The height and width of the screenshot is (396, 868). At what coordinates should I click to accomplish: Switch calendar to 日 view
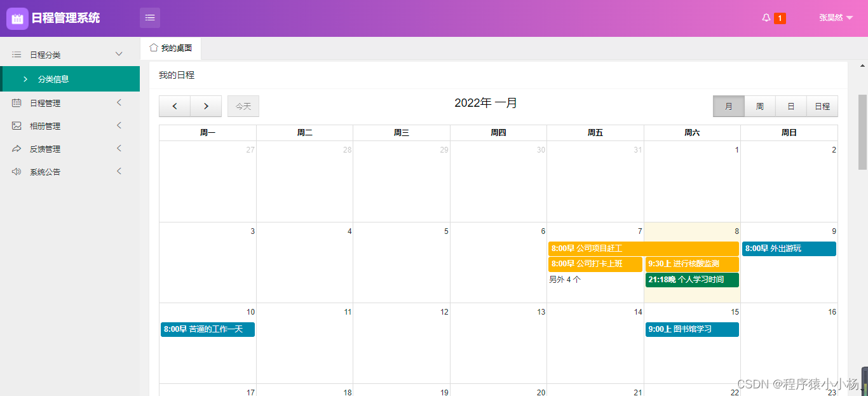pos(791,106)
